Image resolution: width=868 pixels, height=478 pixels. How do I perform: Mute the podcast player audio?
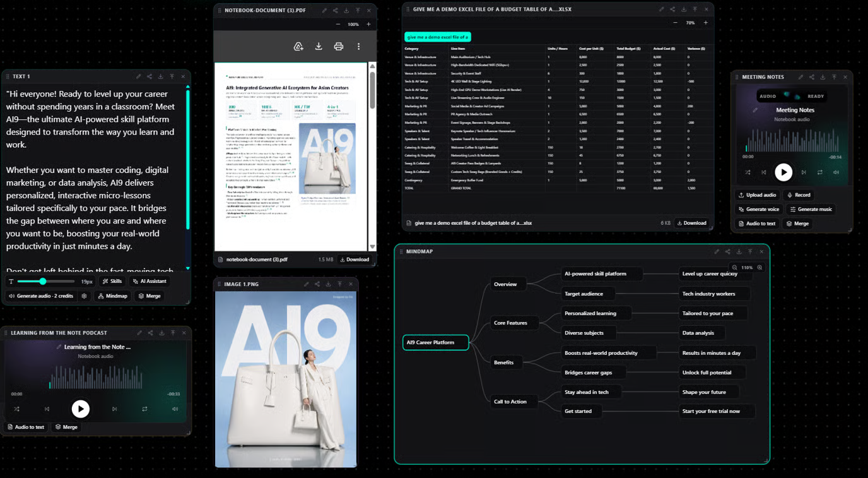[175, 409]
